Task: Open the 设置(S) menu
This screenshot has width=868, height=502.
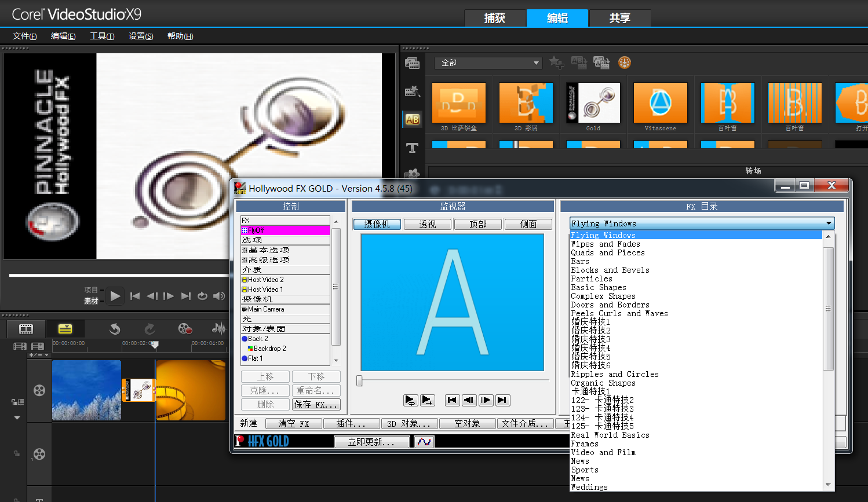Action: click(141, 36)
